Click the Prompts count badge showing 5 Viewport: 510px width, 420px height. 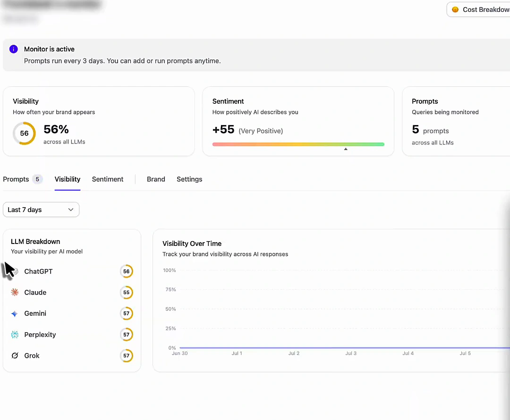pos(37,179)
